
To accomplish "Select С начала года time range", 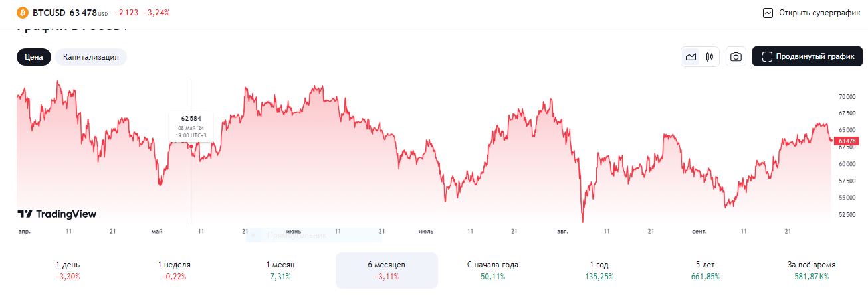I will click(x=492, y=270).
